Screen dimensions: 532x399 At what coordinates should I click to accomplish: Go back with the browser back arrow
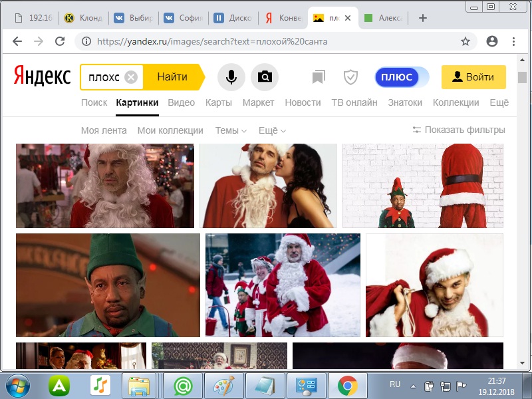point(17,41)
